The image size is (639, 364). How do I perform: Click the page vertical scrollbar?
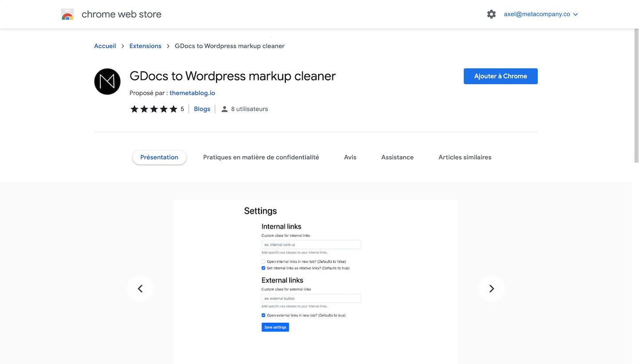636,95
